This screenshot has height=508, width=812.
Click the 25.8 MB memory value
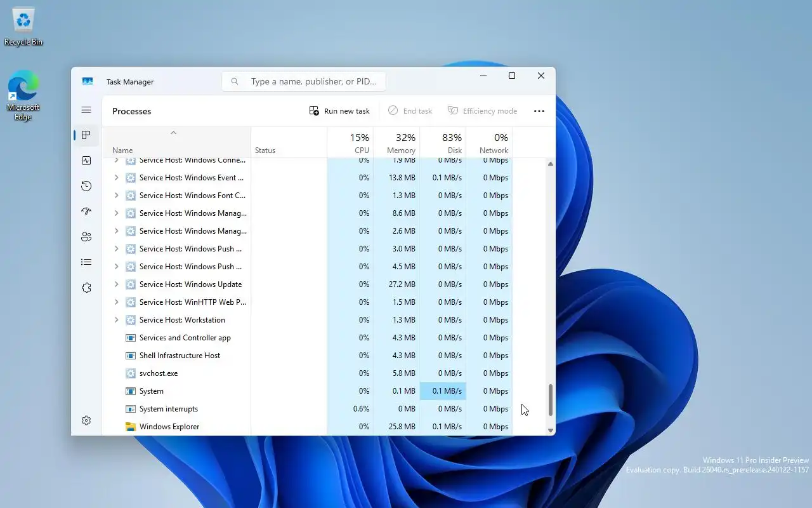pos(402,427)
